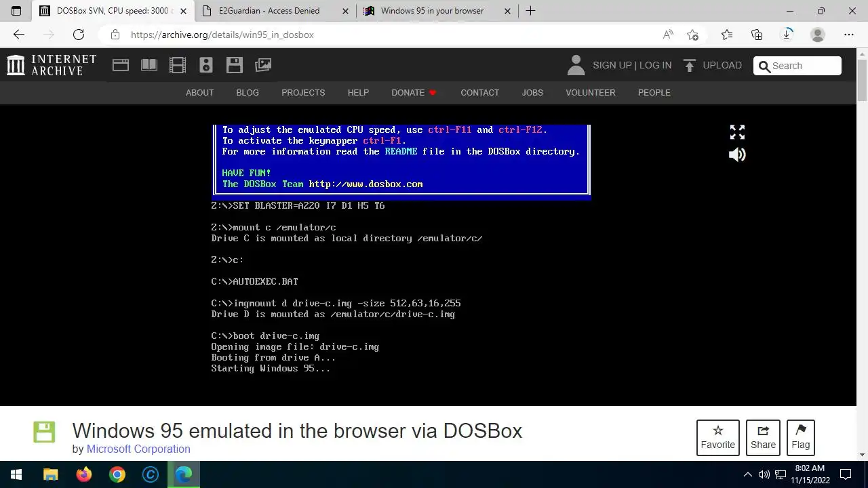This screenshot has height=488, width=868.
Task: Click the address bar URL
Action: coord(222,35)
